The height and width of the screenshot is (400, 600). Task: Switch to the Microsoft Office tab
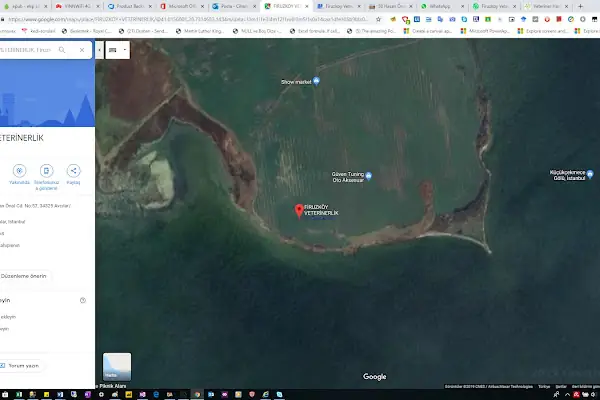[182, 6]
